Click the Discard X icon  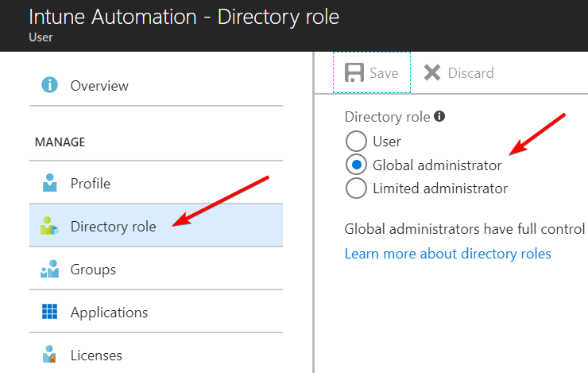(x=432, y=72)
